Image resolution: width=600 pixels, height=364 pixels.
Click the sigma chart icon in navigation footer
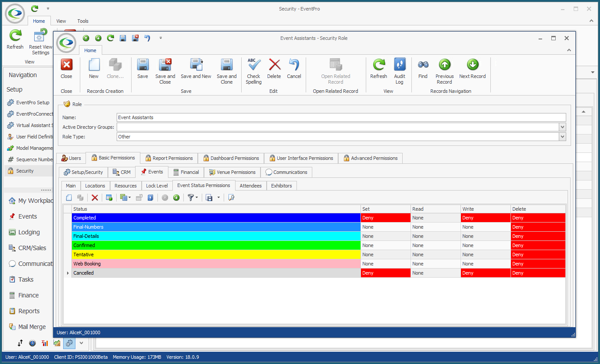(x=45, y=343)
